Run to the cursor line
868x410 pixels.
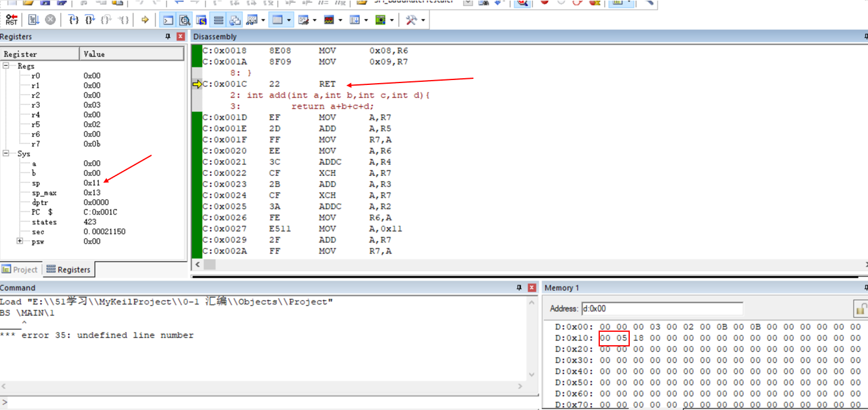pos(123,20)
